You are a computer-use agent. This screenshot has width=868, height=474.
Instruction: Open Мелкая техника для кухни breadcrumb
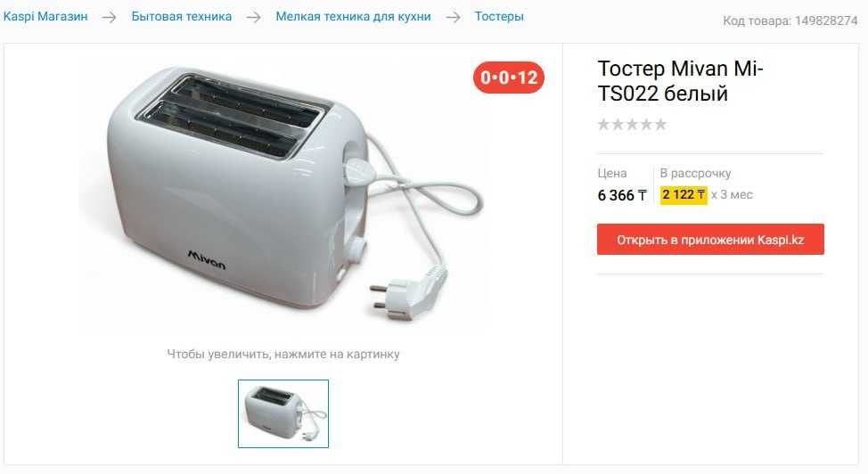click(353, 17)
